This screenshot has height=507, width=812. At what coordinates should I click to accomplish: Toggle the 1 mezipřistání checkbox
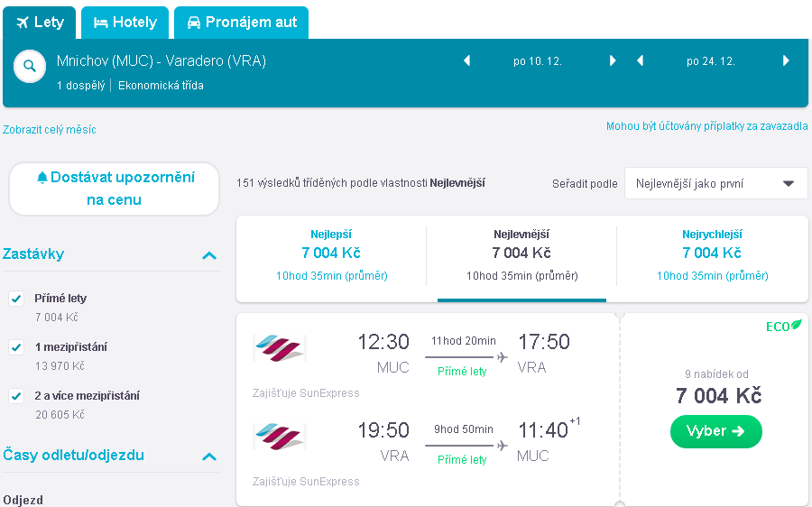pos(16,347)
